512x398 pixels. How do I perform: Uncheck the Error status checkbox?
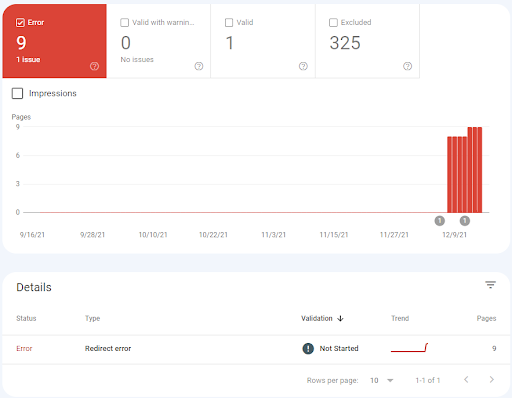[x=20, y=23]
